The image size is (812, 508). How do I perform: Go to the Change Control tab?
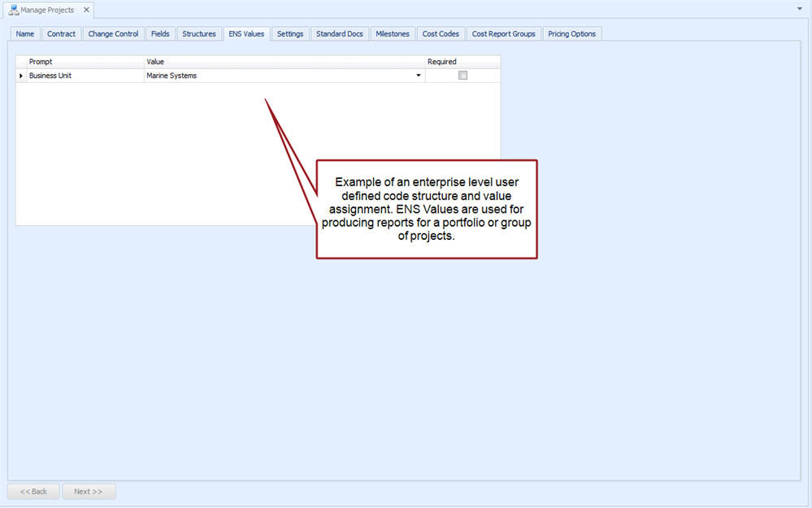pyautogui.click(x=113, y=34)
